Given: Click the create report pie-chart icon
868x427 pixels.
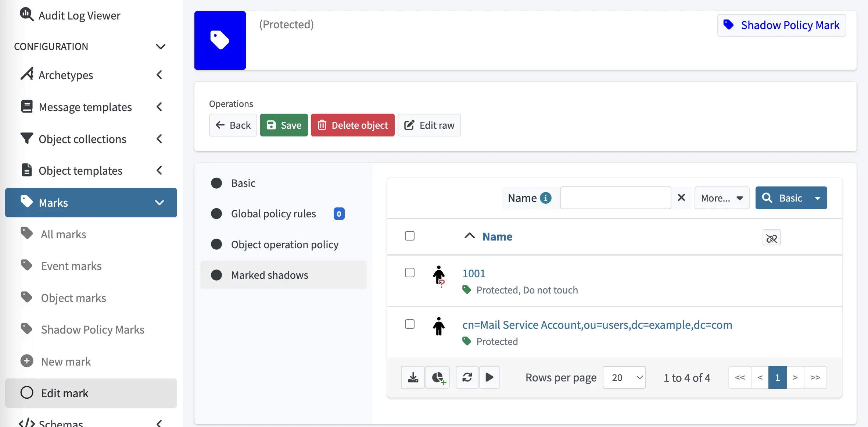Looking at the screenshot, I should click(438, 377).
